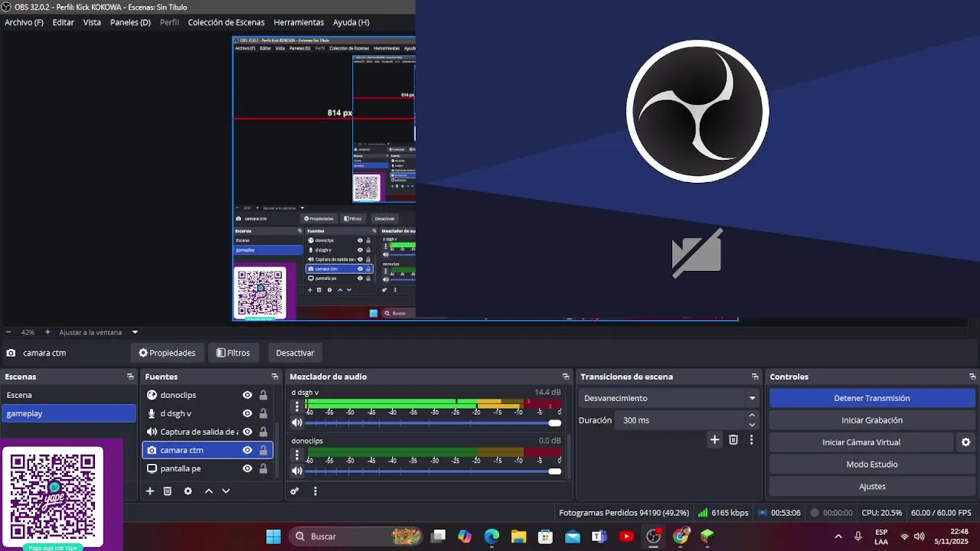Open the Ayuda (H) menu

tap(351, 22)
